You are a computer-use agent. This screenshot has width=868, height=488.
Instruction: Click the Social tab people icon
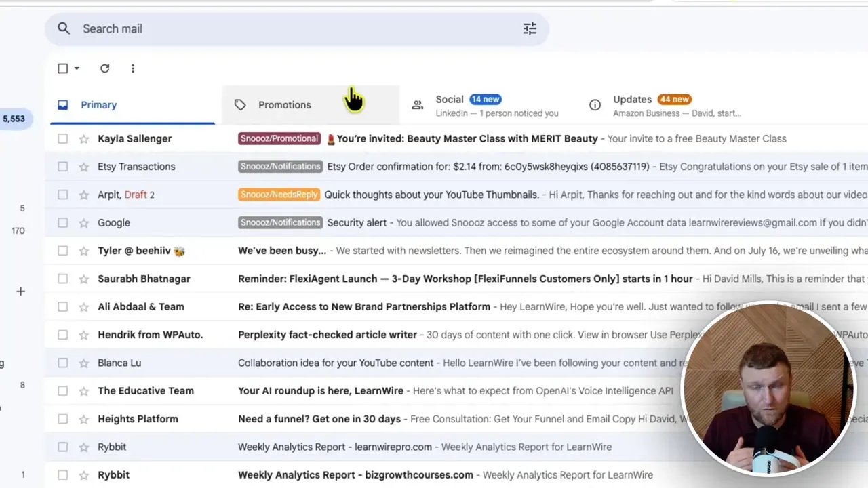[418, 105]
